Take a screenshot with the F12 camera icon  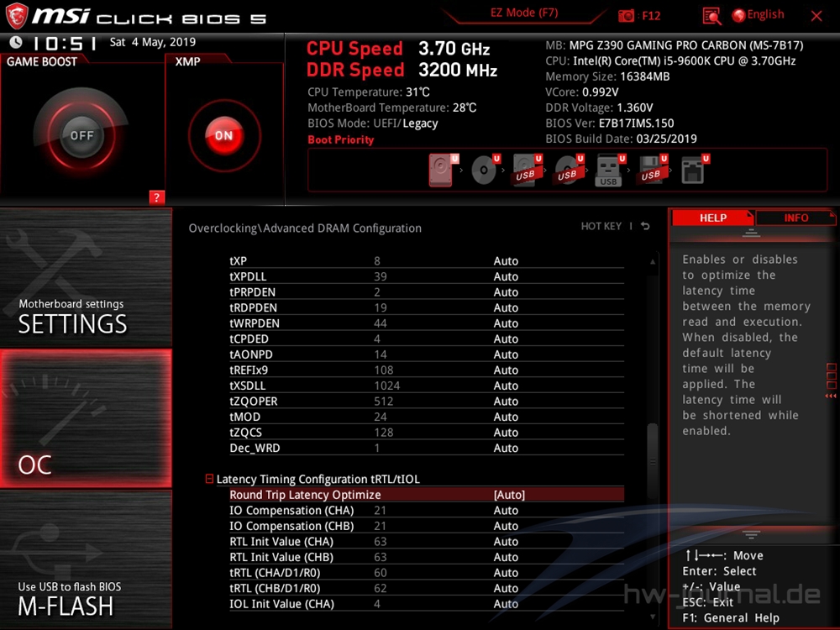pyautogui.click(x=626, y=16)
